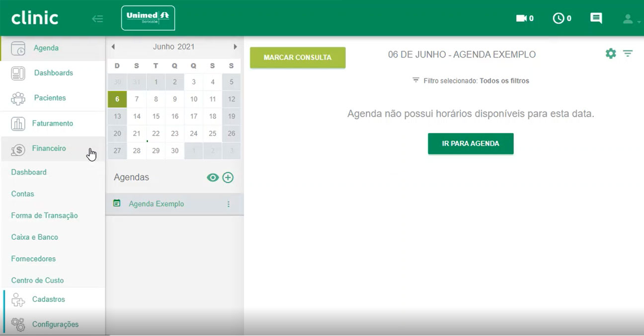Click the Agenda calendar-clock icon
Screen dimensions: 644x336
[x=18, y=48]
